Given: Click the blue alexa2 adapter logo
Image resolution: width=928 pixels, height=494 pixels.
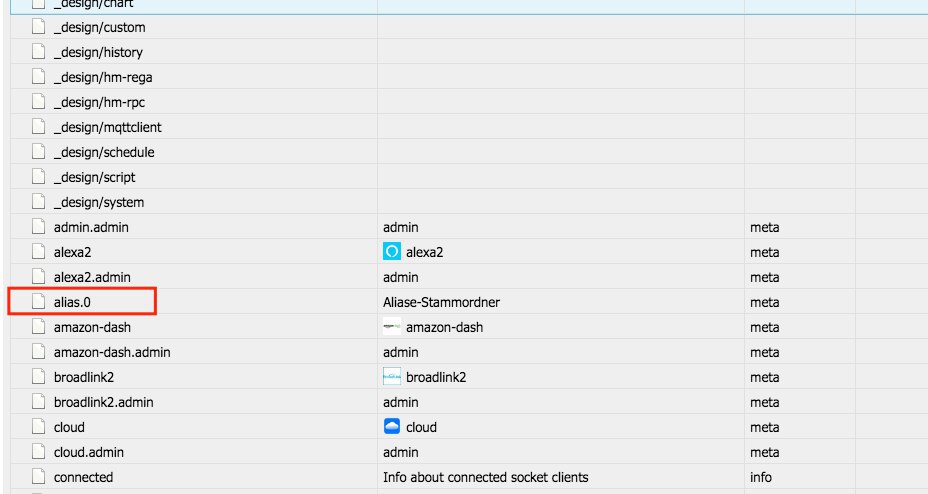Looking at the screenshot, I should tap(392, 251).
